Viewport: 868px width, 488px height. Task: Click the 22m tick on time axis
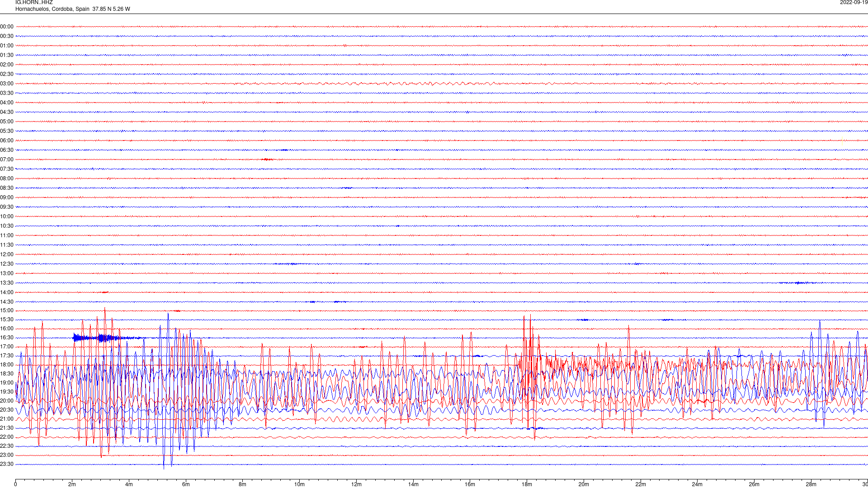click(x=640, y=484)
